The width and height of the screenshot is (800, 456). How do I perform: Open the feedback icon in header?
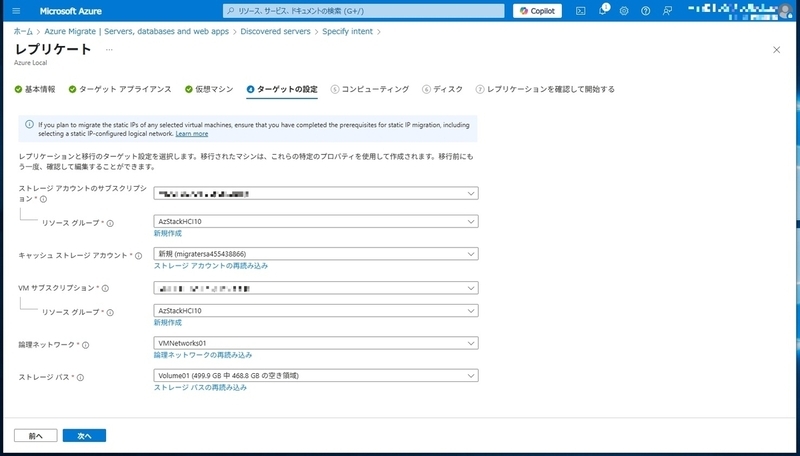click(667, 11)
